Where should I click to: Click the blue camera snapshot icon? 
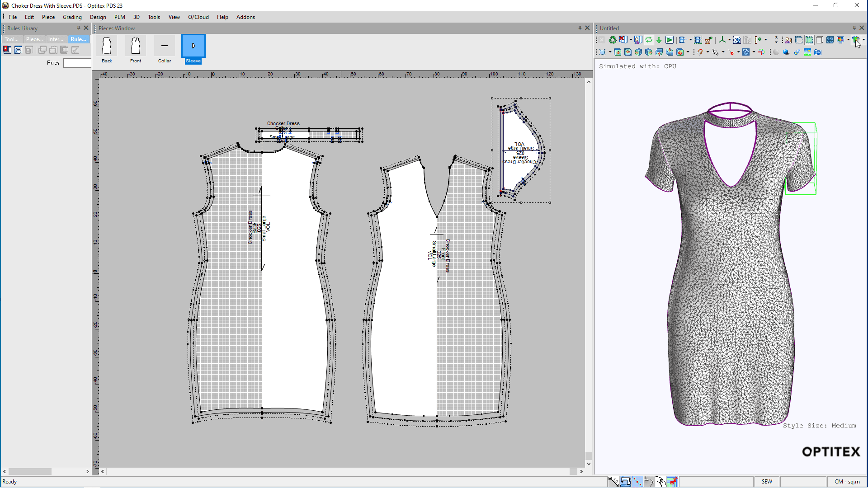pyautogui.click(x=818, y=52)
